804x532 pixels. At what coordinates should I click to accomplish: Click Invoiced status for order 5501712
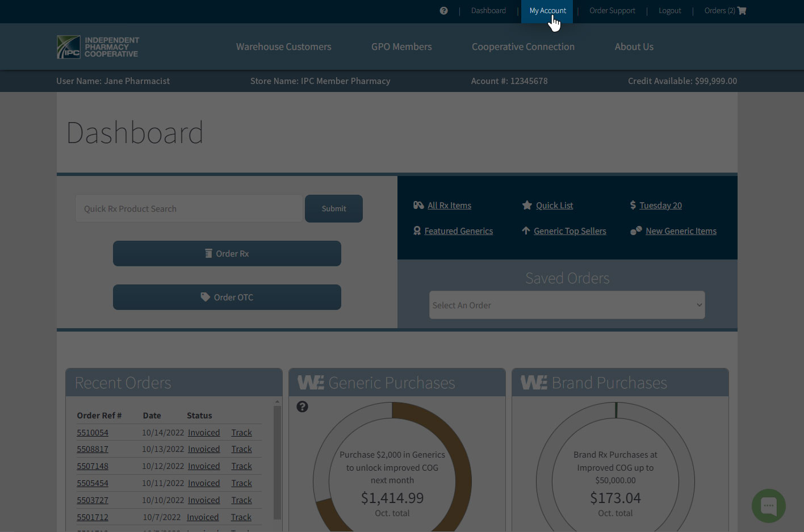tap(203, 517)
